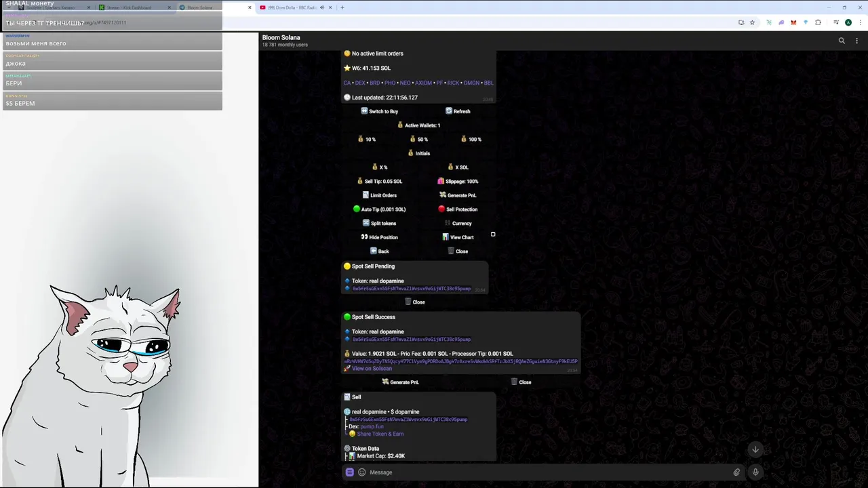Close the sell menu beside Back
This screenshot has width=868, height=488.
[458, 251]
